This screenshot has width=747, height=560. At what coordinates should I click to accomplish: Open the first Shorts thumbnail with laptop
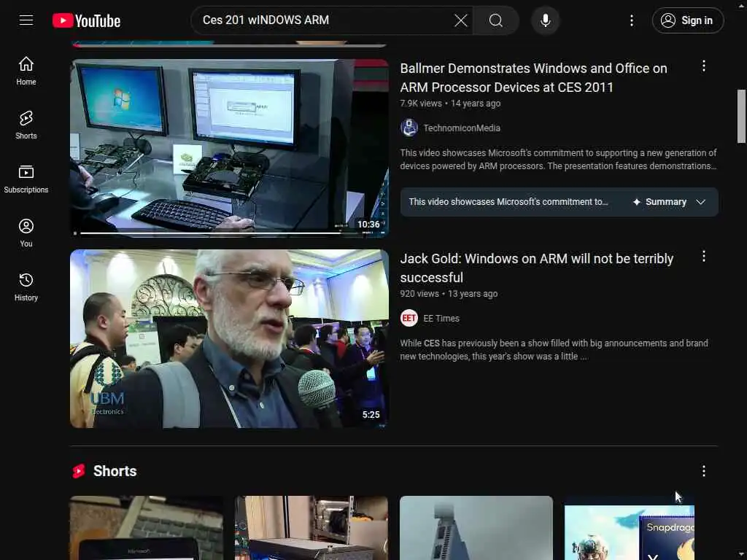click(x=146, y=528)
